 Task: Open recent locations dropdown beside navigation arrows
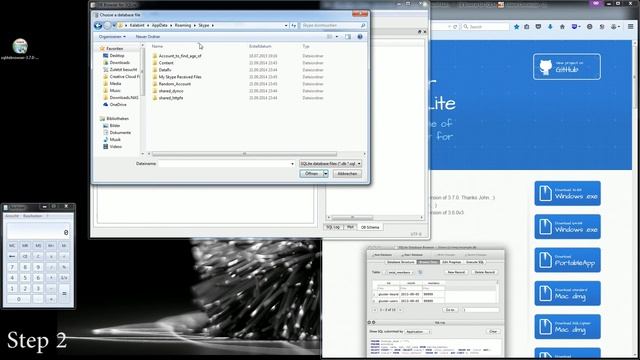click(x=114, y=25)
